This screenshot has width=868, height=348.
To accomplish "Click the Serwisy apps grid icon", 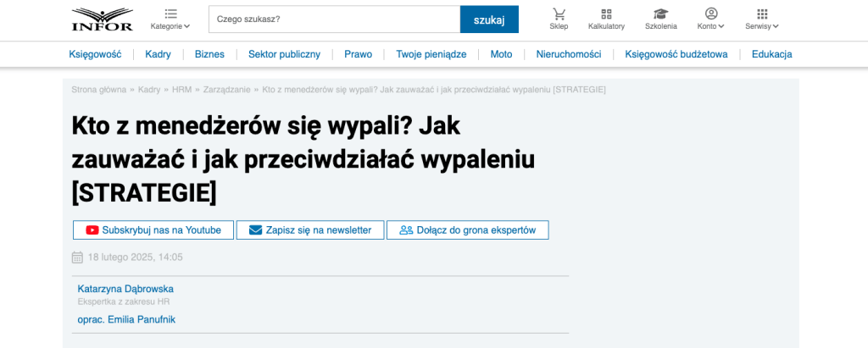I will point(762,14).
